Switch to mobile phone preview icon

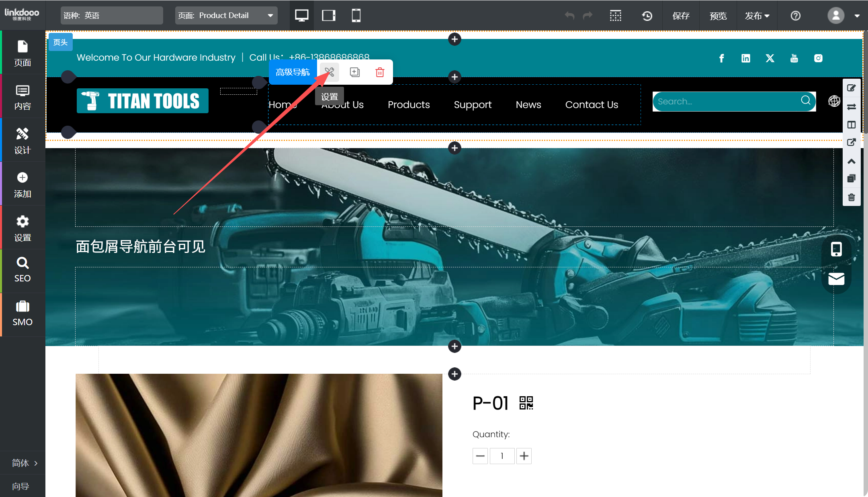click(356, 16)
